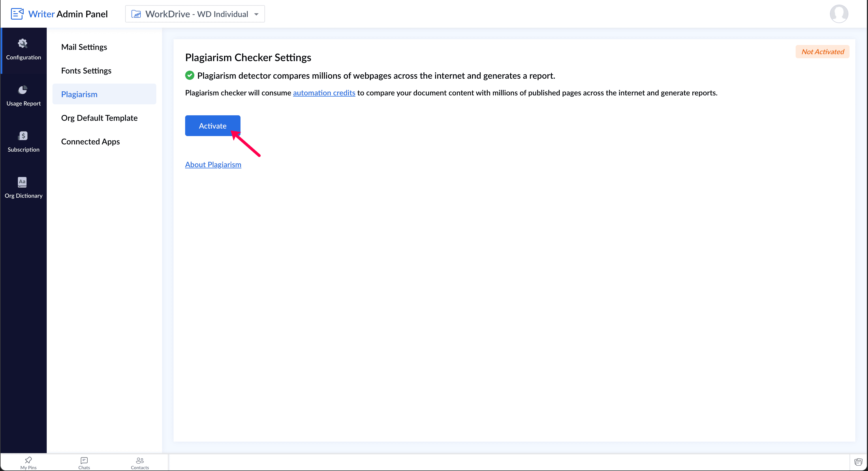
Task: Select Fonts Settings menu item
Action: point(86,70)
